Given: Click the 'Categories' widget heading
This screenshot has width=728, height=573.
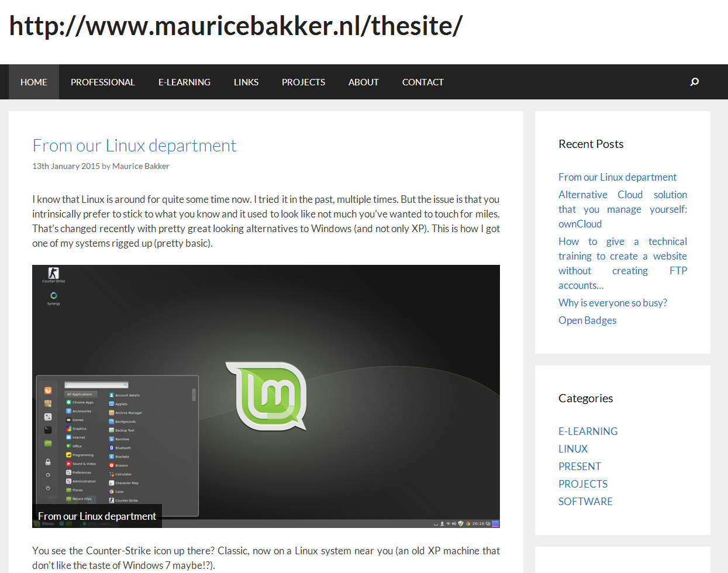Looking at the screenshot, I should pos(586,398).
